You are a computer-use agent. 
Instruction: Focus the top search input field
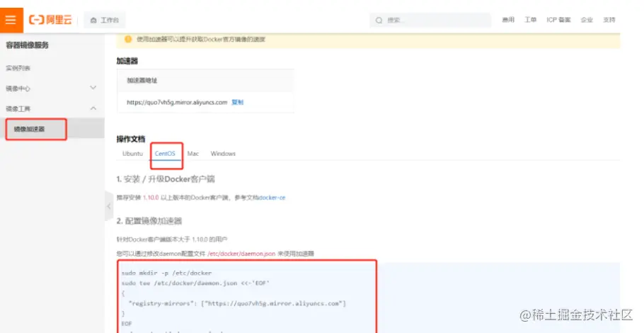(430, 20)
